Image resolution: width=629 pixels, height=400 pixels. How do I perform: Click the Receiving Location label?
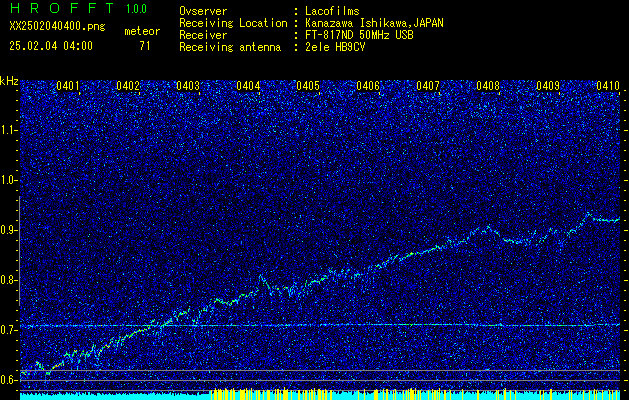[233, 24]
